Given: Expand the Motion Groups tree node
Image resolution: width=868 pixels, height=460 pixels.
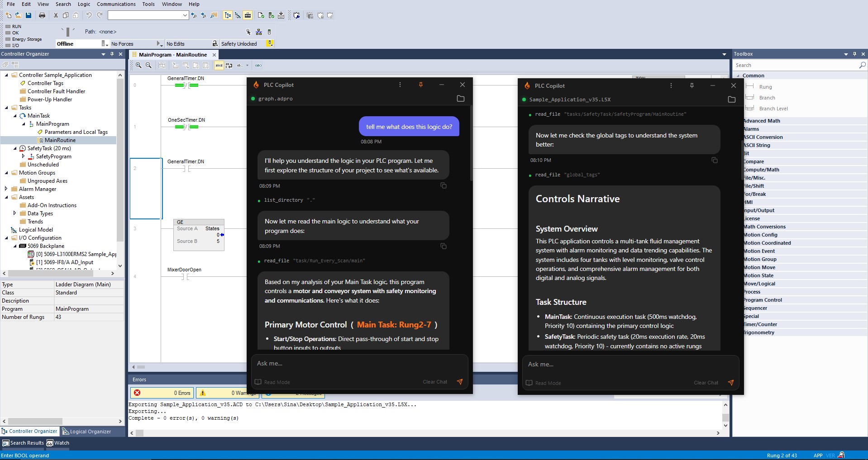Looking at the screenshot, I should 7,173.
